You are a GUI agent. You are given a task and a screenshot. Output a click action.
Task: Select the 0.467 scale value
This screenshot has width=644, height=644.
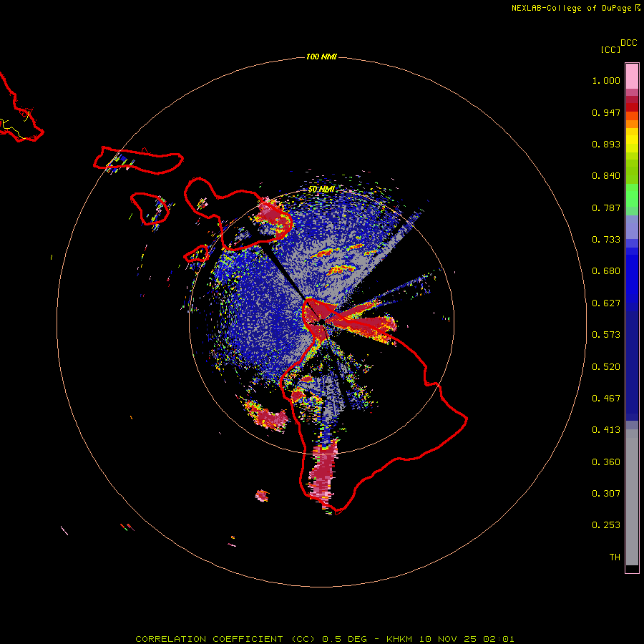tap(606, 399)
